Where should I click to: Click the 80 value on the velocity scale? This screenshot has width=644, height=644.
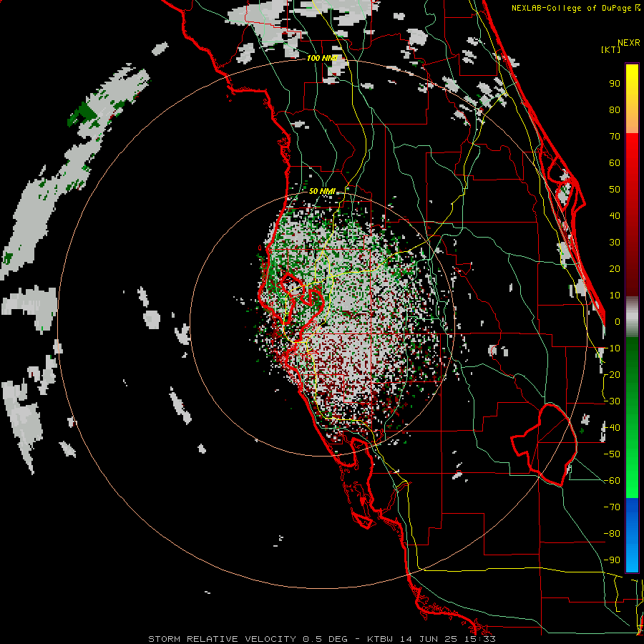click(x=615, y=110)
